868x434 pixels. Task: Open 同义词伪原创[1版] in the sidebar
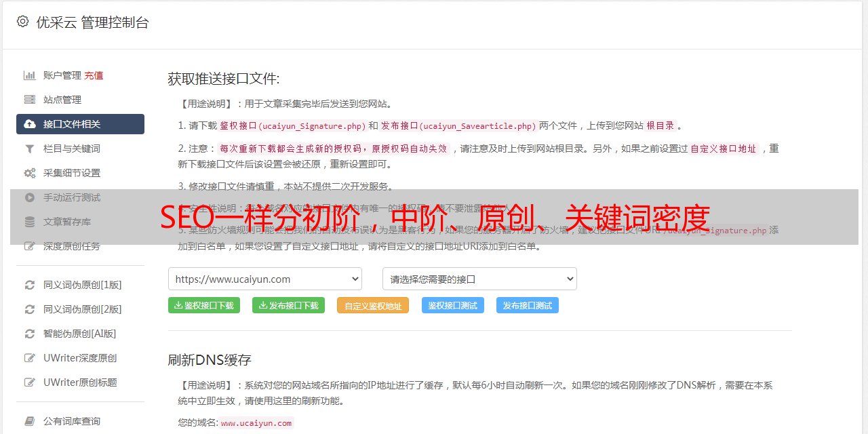point(83,285)
